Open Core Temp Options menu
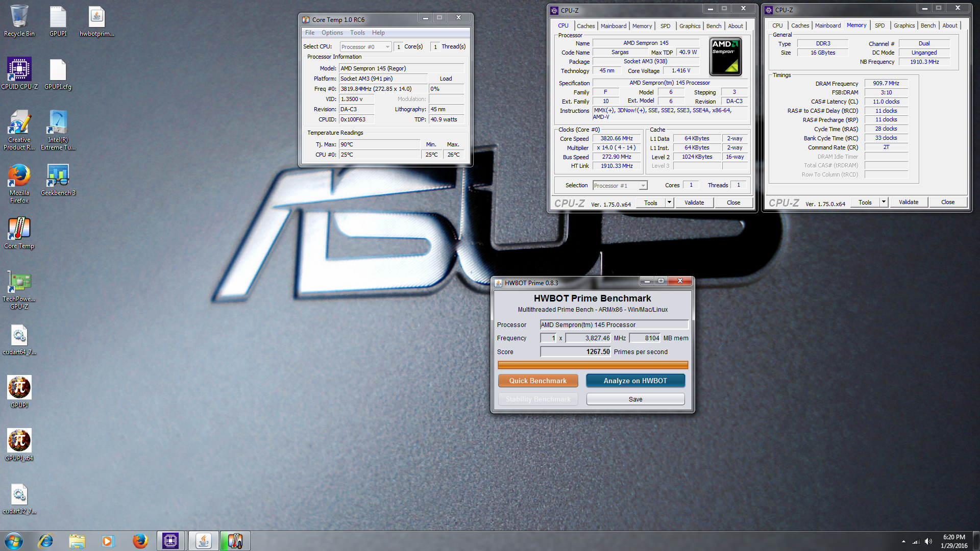 (332, 33)
